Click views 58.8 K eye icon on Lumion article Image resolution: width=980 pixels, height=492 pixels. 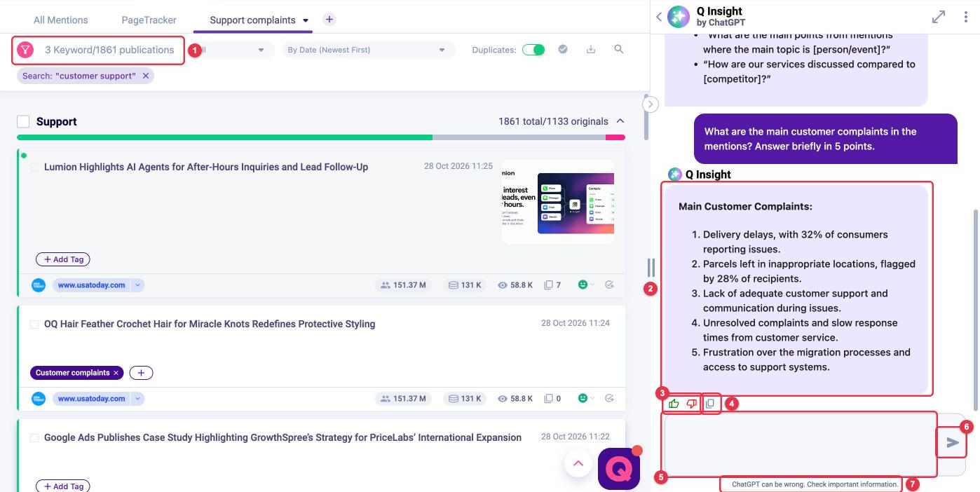[x=503, y=285]
